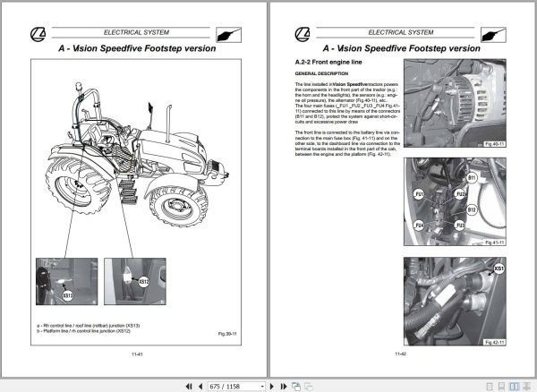Screen dimensions: 537x392
Task: Click the B12 connector label
Action: 472,209
